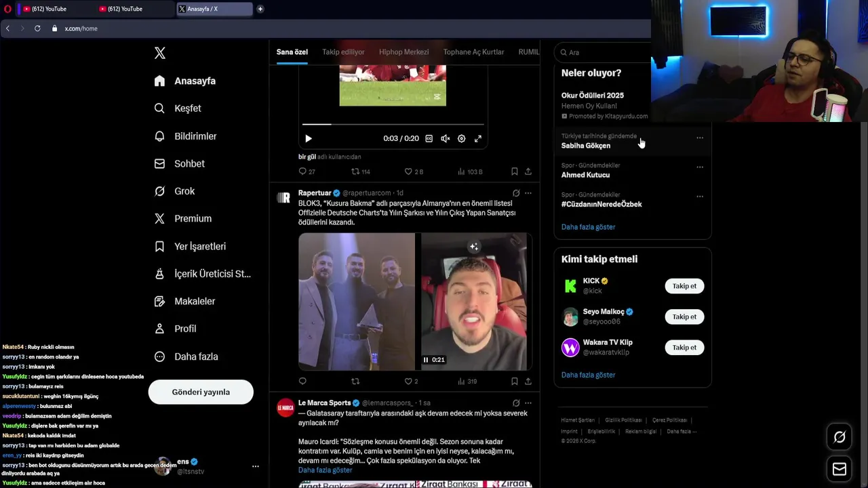Open Premium in sidebar

tap(183, 218)
